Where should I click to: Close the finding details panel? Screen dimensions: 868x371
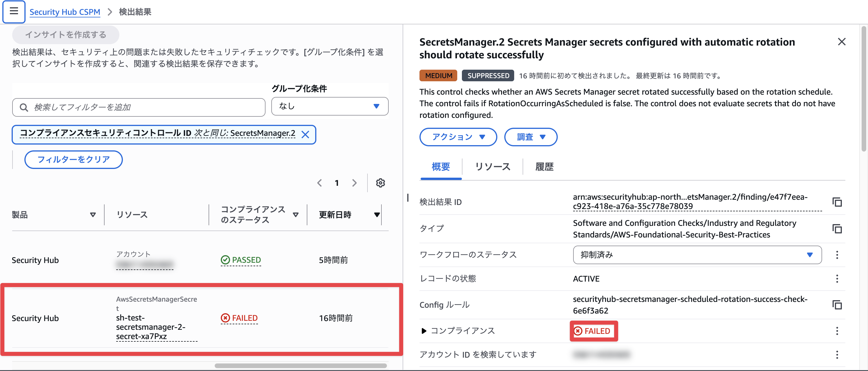point(841,42)
